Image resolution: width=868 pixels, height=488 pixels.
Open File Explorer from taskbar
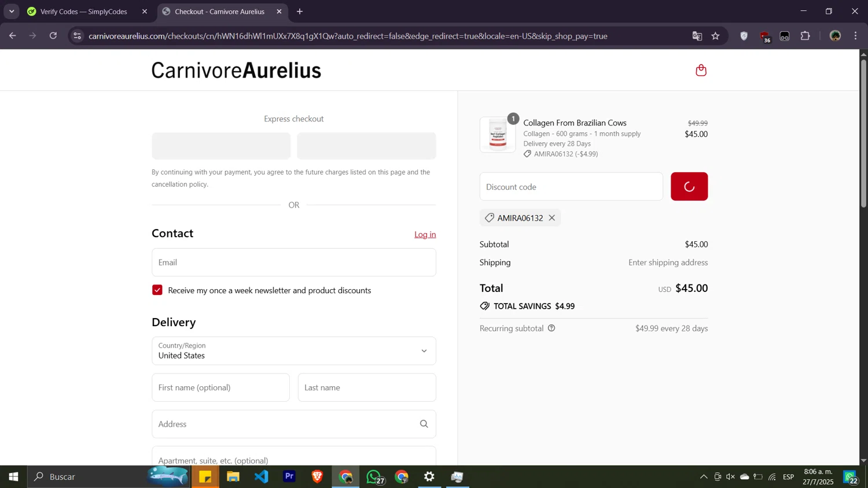pos(233,477)
